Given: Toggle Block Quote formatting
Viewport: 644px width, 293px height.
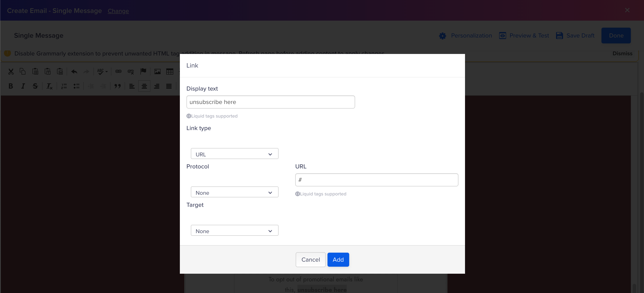Looking at the screenshot, I should pos(118,86).
